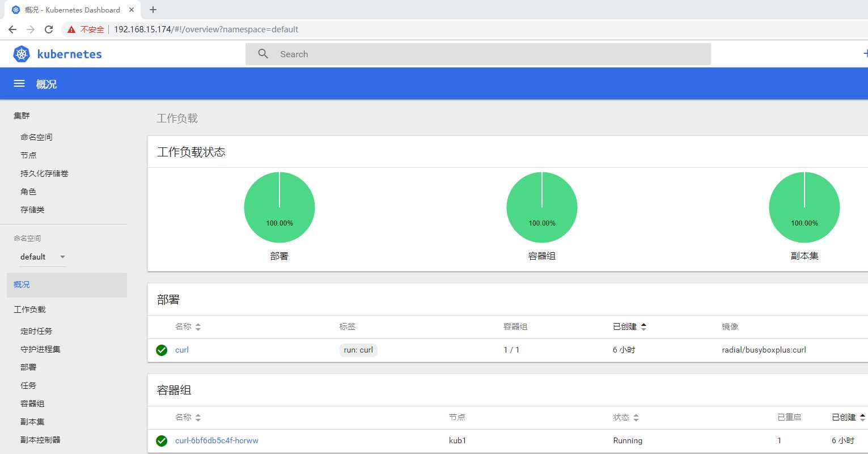Click the 容器组 pie chart
This screenshot has height=454, width=868.
point(542,207)
